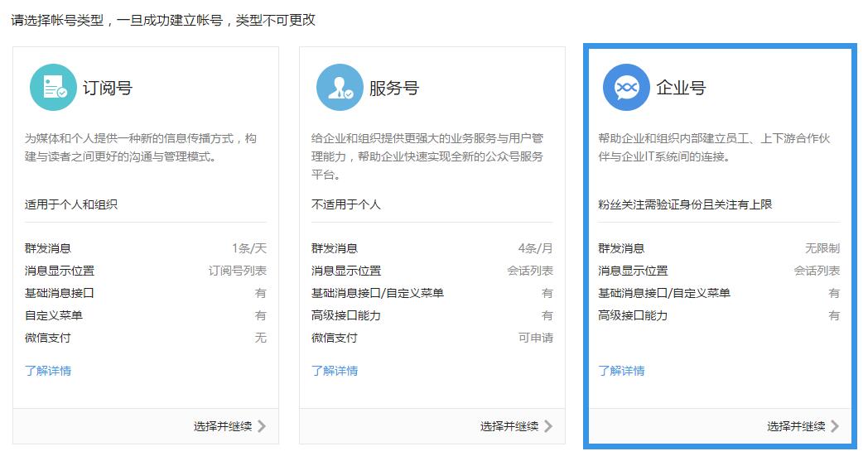Click 微信支付 label in 订阅号 card

pyautogui.click(x=47, y=338)
